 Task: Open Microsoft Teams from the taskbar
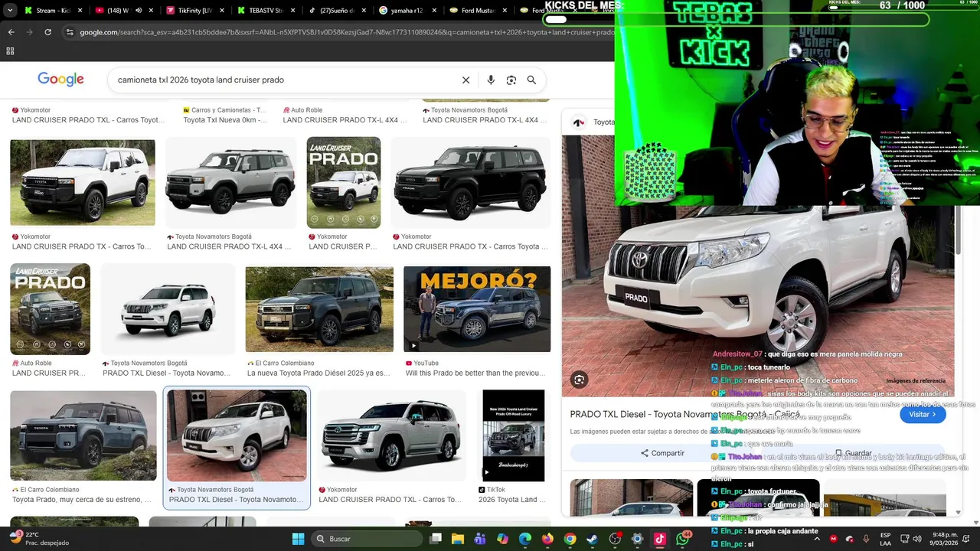tap(480, 539)
